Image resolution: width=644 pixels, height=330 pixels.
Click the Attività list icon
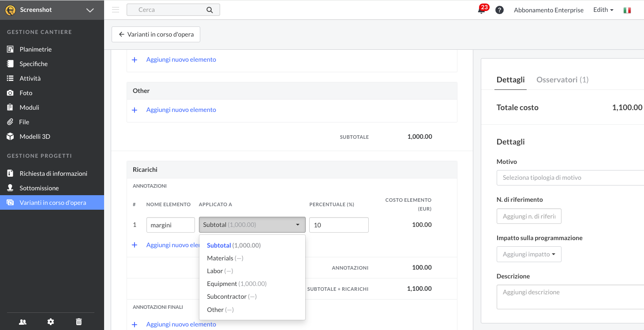(10, 78)
